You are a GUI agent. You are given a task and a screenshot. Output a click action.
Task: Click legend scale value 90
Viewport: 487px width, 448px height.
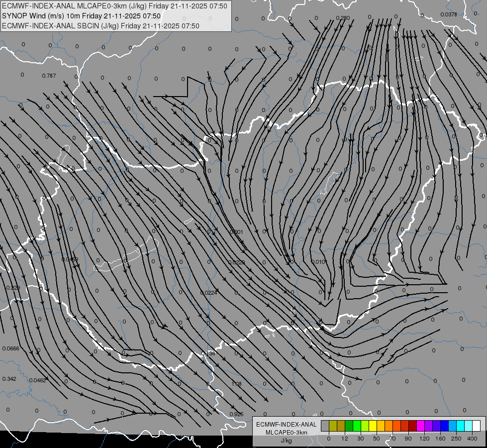coord(408,439)
